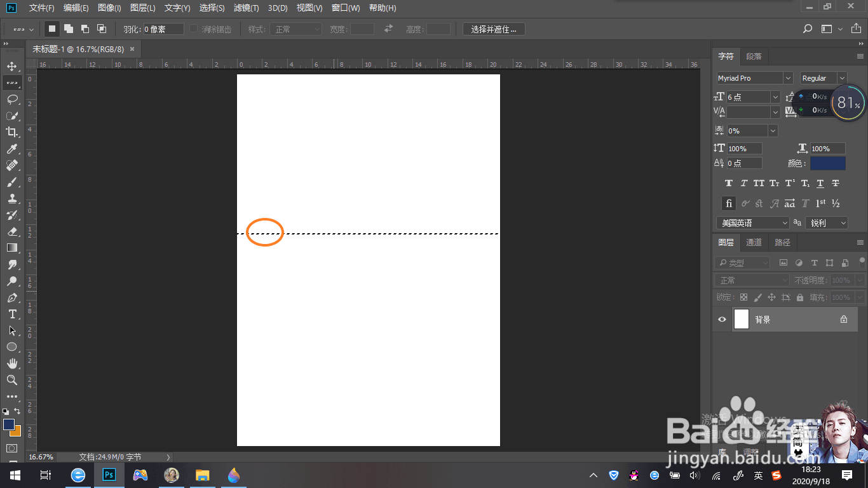This screenshot has height=488, width=868.
Task: Choose Add to Selection mode
Action: coord(69,29)
